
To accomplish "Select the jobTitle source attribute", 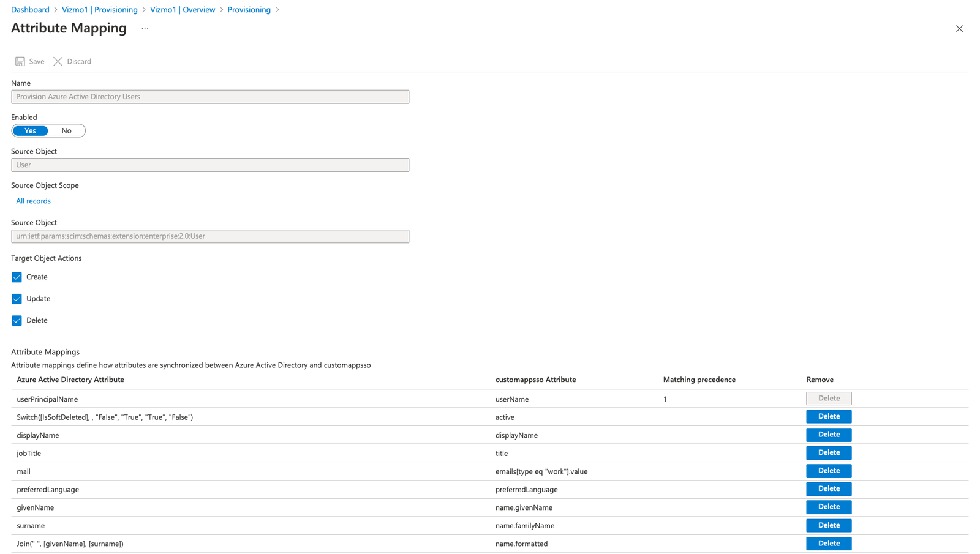I will pyautogui.click(x=29, y=454).
